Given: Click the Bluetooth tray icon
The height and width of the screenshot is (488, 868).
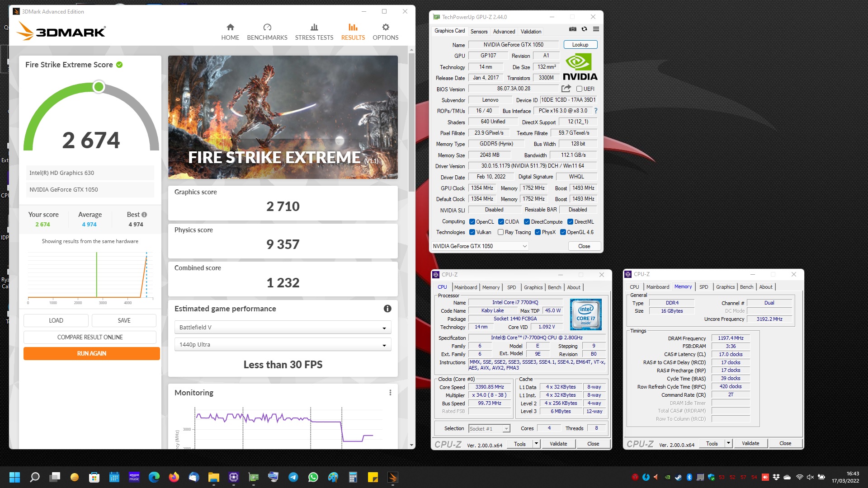Looking at the screenshot, I should click(x=689, y=477).
